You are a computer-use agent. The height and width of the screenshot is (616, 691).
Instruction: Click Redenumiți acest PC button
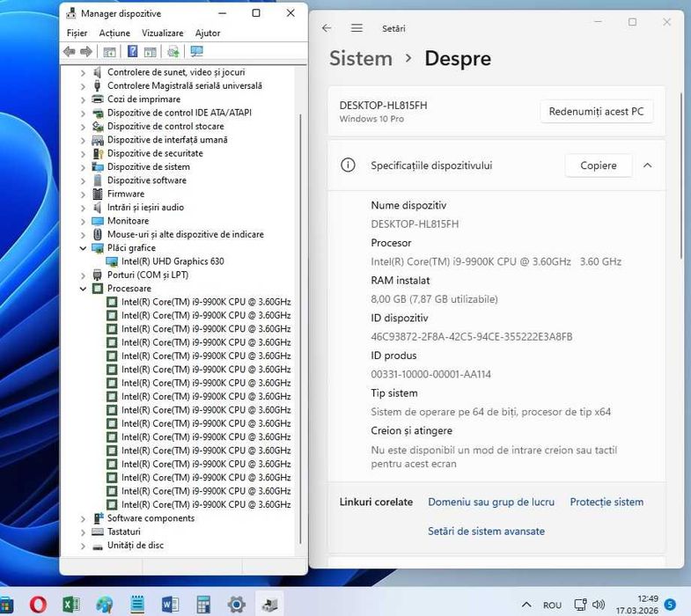(596, 112)
